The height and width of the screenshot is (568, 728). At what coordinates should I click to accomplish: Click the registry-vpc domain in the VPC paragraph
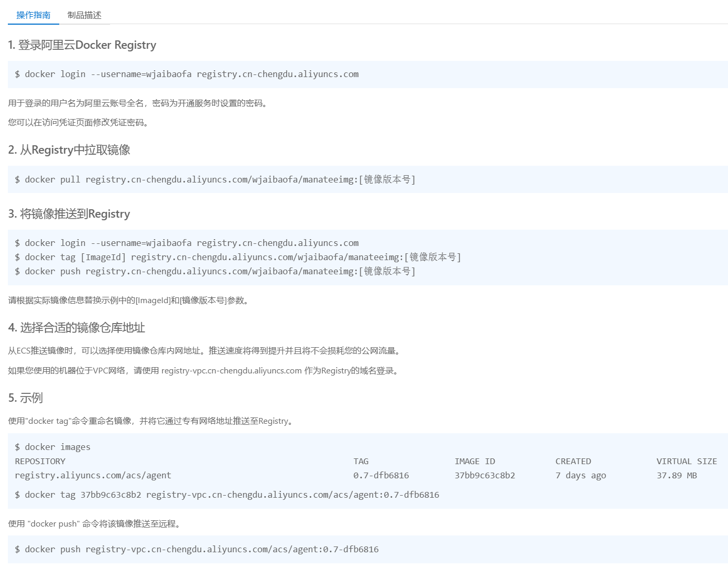(231, 371)
